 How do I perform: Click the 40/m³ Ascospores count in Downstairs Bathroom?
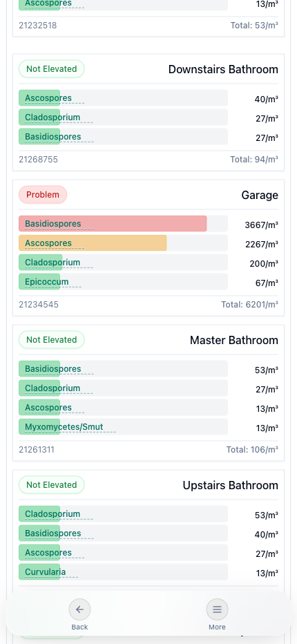coord(266,100)
